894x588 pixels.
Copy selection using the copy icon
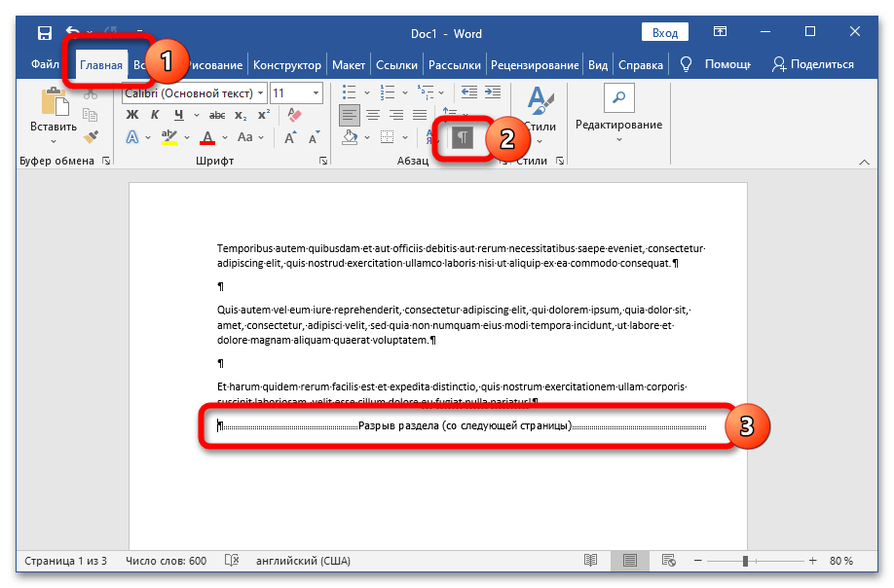[x=91, y=115]
